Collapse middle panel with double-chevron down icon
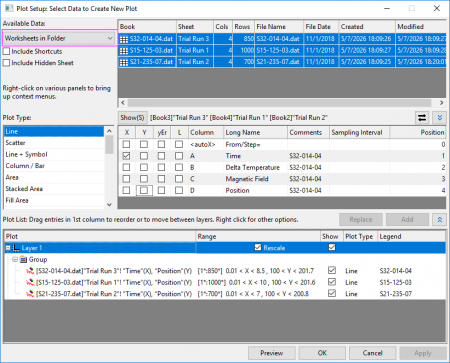The height and width of the screenshot is (363, 450). tap(439, 117)
